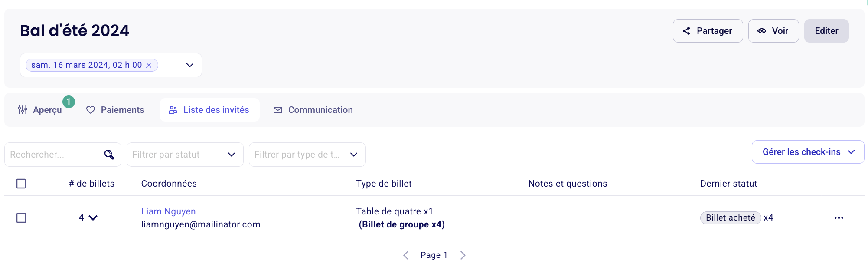Switch to the Liste des invités tab
Viewport: 868px width, 270px height.
point(210,110)
